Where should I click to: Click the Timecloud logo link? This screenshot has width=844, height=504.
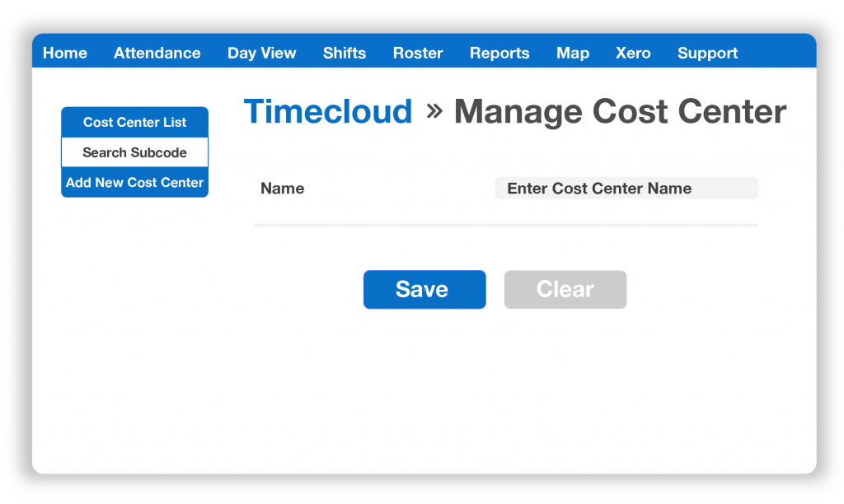click(328, 111)
